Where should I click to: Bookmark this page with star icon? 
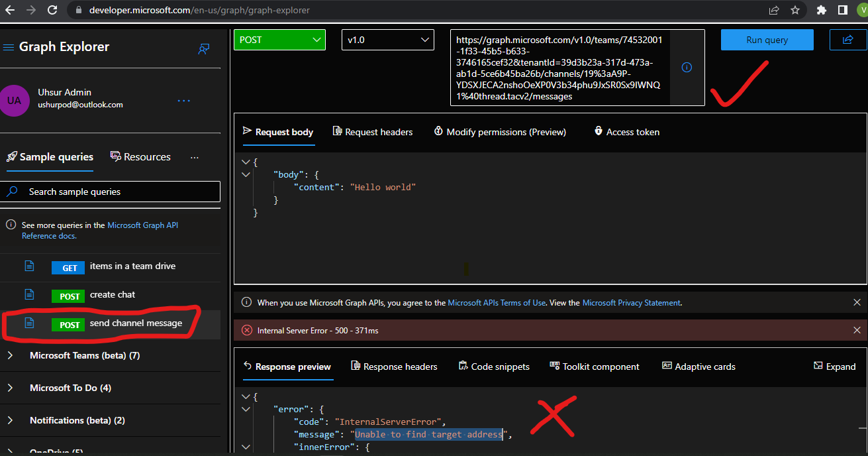point(795,11)
